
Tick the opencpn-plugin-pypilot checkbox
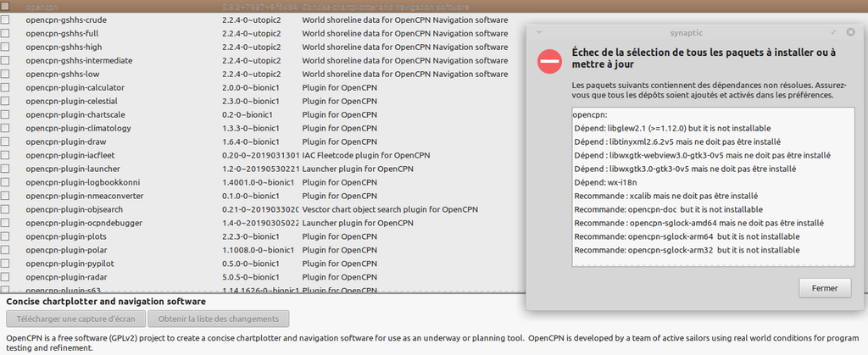(x=5, y=263)
